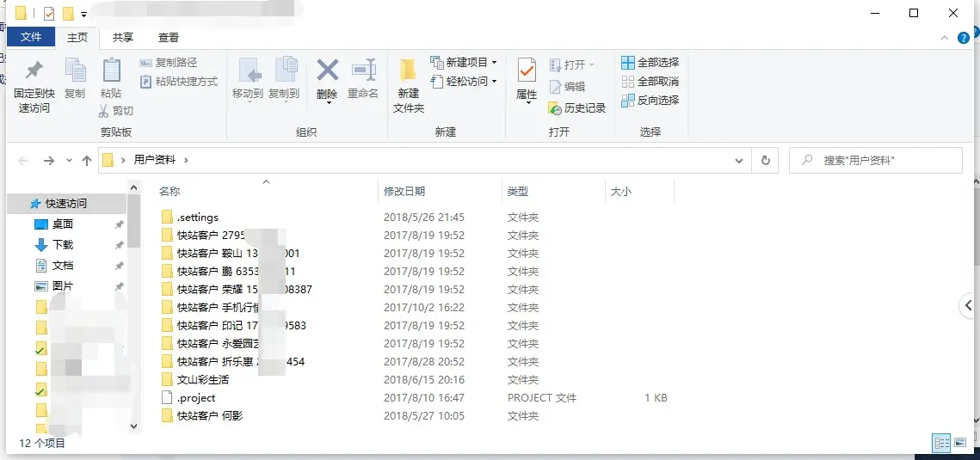This screenshot has width=980, height=460.
Task: Open History (历史记录)
Action: click(x=576, y=108)
